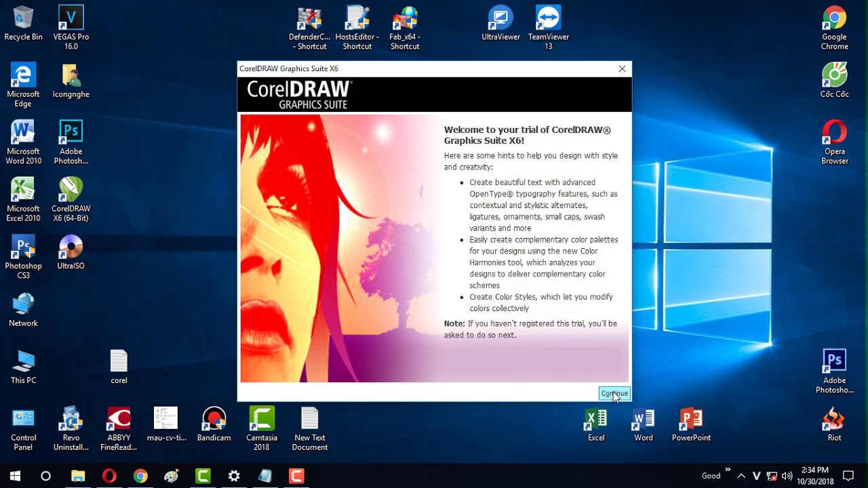868x488 pixels.
Task: Open the Action Center notifications icon
Action: click(848, 476)
